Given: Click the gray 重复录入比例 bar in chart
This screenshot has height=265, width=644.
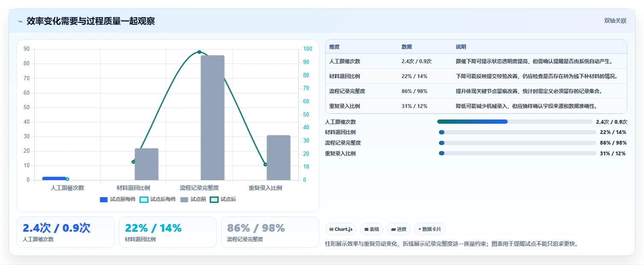Looking at the screenshot, I should [x=279, y=157].
